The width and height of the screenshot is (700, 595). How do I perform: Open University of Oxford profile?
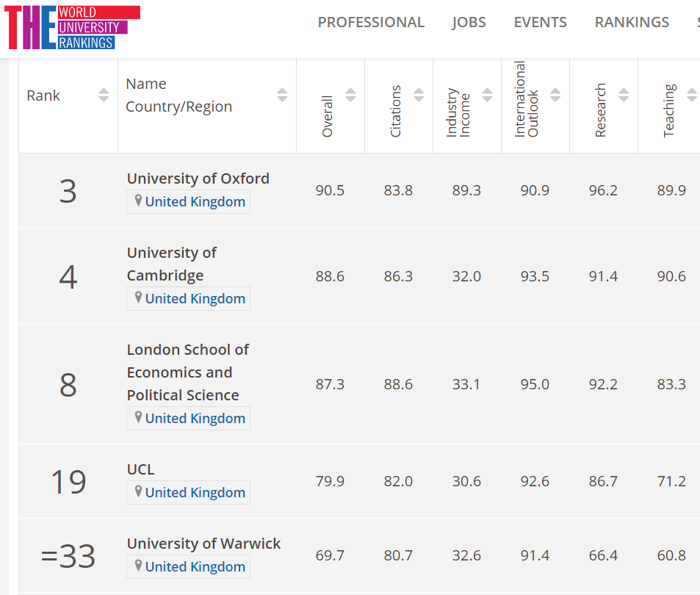[198, 178]
